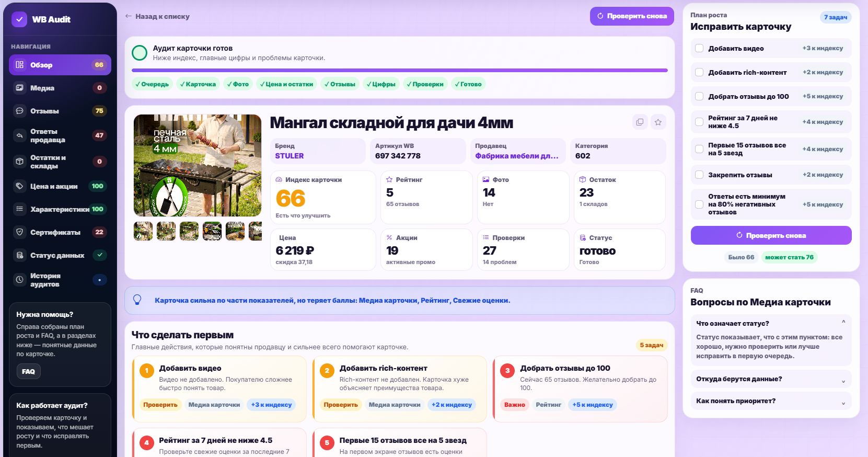Viewport: 868px width, 457px height.
Task: Go back via Назад к списку link
Action: (157, 16)
